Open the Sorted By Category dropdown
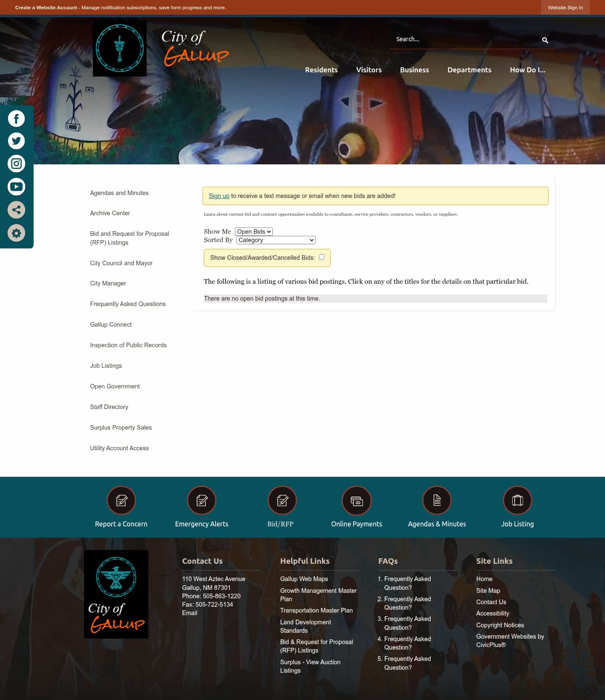605x700 pixels. click(x=276, y=240)
